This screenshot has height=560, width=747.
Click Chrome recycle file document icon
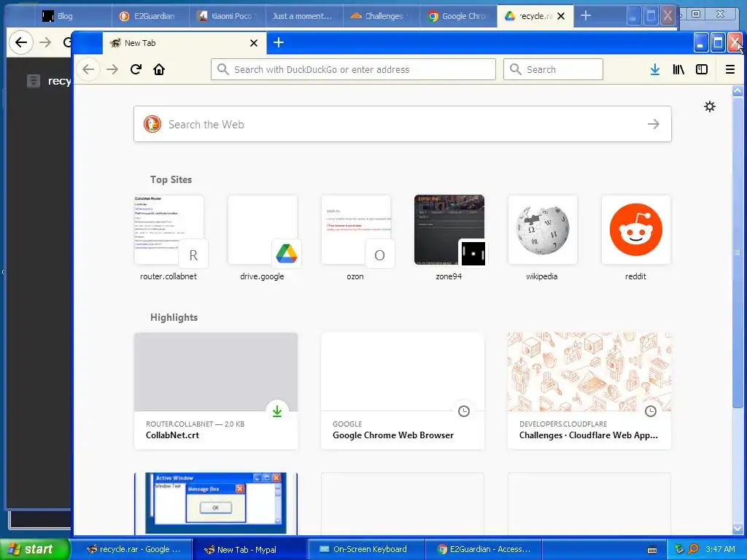click(x=34, y=81)
